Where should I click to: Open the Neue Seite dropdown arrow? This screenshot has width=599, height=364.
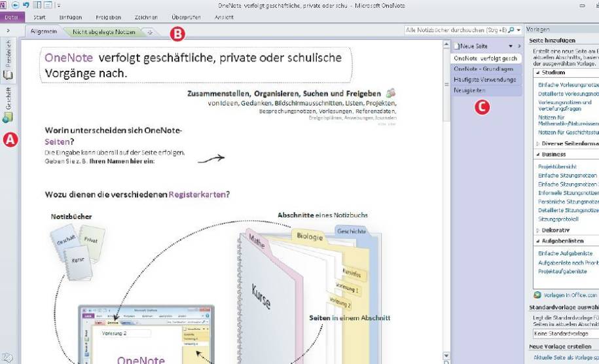pos(511,46)
